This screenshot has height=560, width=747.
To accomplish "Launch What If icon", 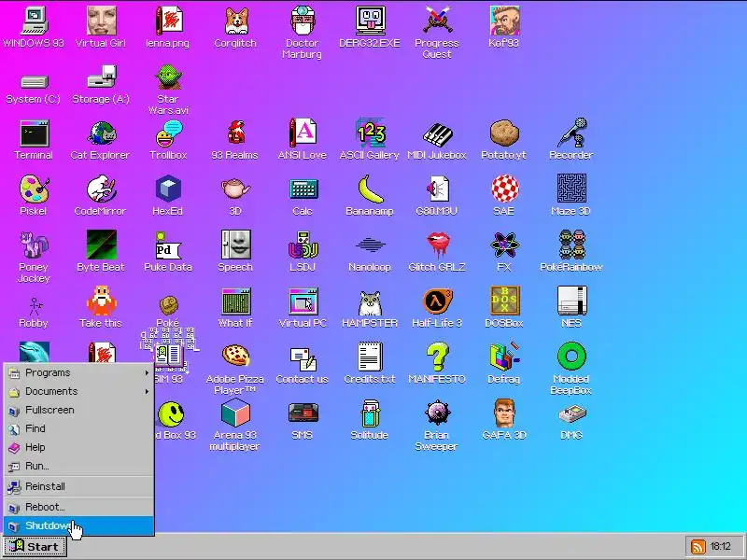I will 235,301.
